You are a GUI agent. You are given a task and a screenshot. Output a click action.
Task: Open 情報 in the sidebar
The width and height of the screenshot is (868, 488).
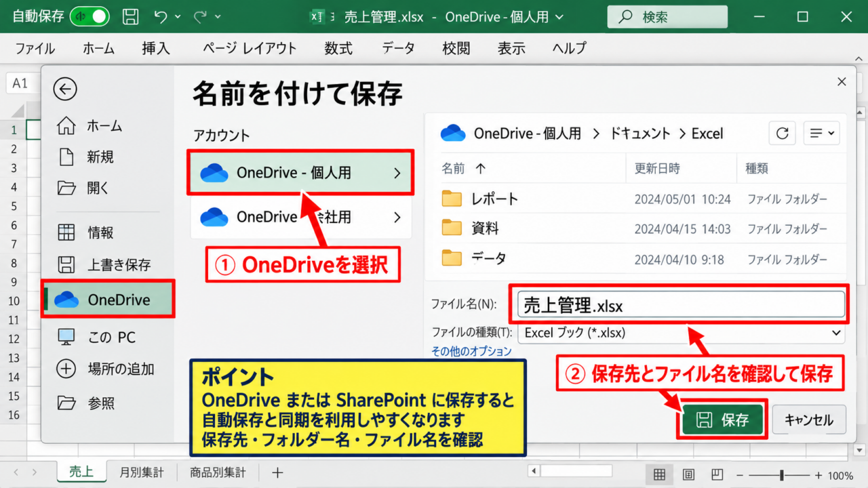coord(85,232)
